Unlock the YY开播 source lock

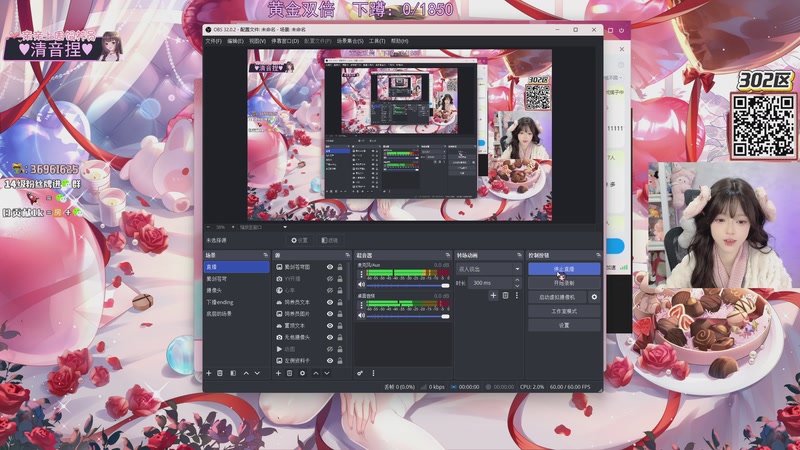point(340,279)
